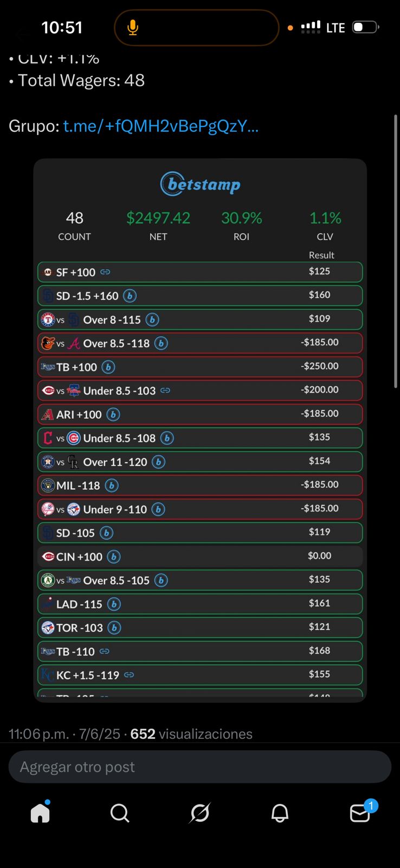Tap the Reds logo on the CIN +100 row

(x=49, y=557)
